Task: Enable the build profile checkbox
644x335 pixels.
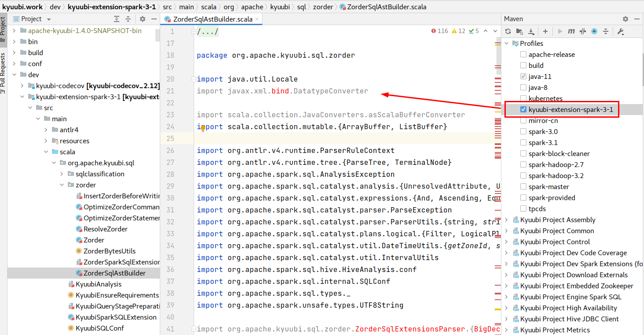Action: 523,65
